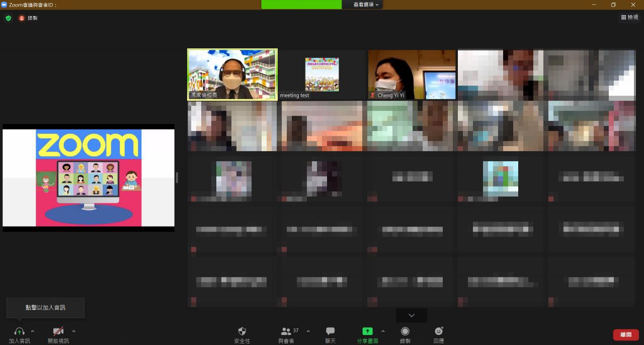The width and height of the screenshot is (644, 345).
Task: Click the green Share Screen button
Action: [368, 331]
